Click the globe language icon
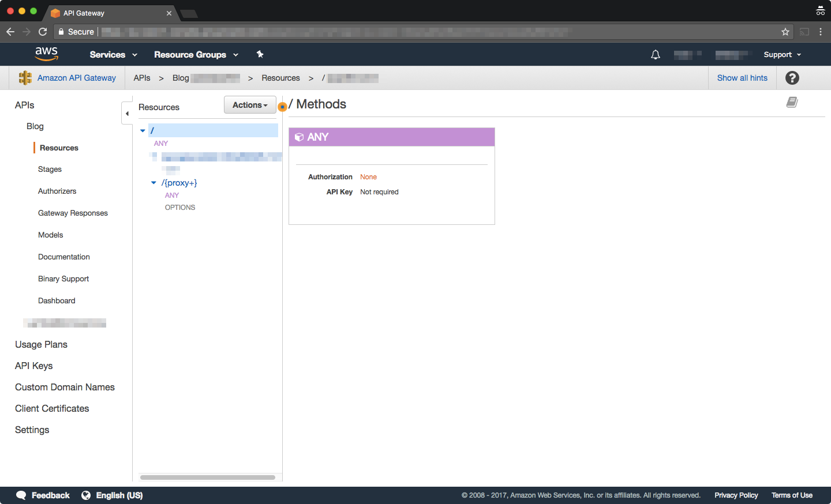 coord(86,495)
